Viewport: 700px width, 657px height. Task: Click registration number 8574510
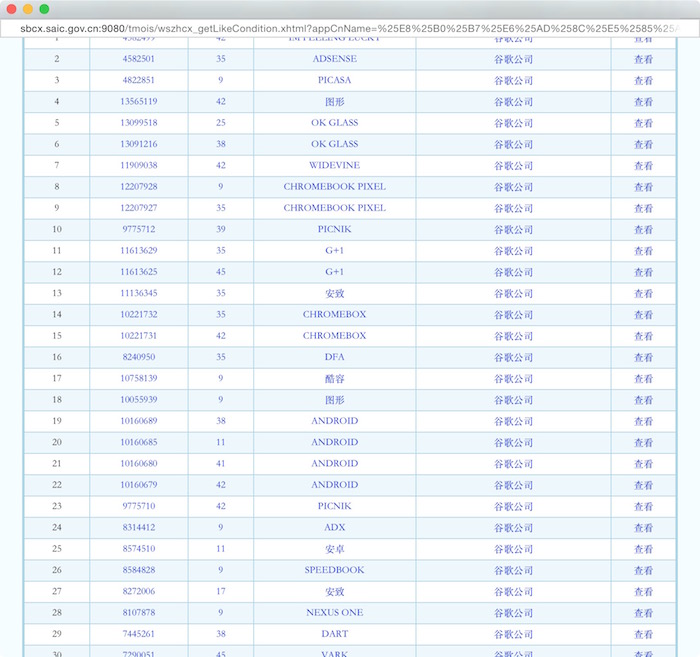(138, 549)
